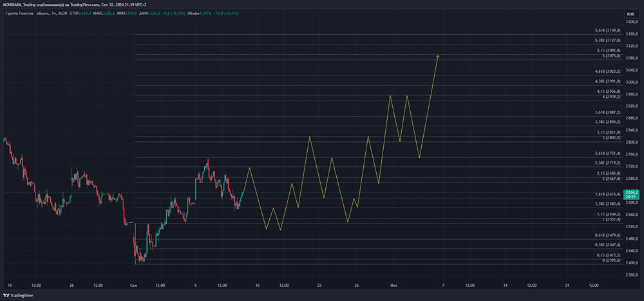Click the TradingView logo at bottom left
Screen dimensions: 644x301
[x=18, y=295]
